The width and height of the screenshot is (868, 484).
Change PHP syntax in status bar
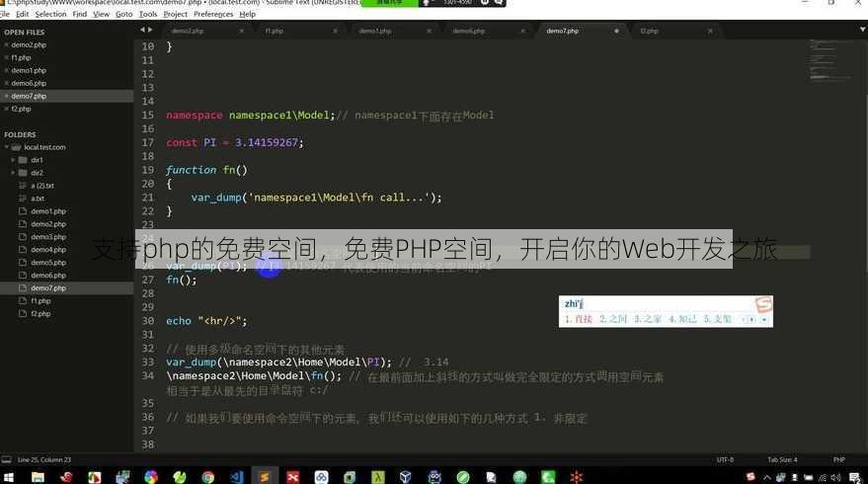(x=839, y=459)
